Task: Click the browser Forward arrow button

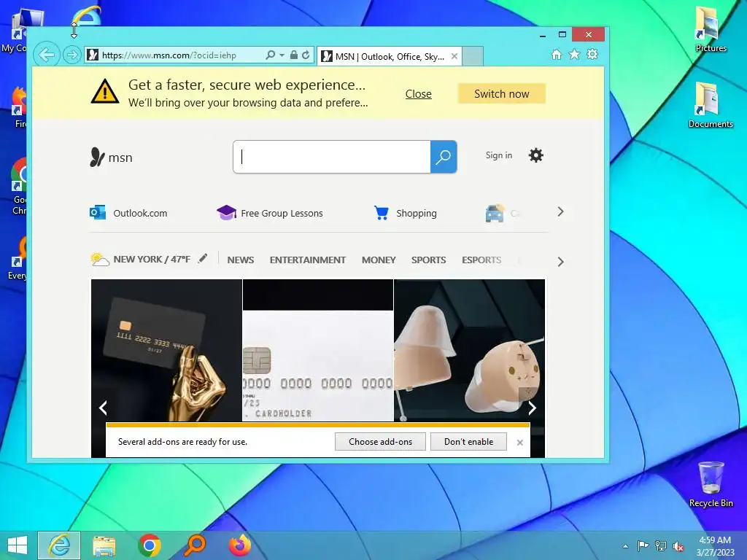Action: pyautogui.click(x=71, y=55)
